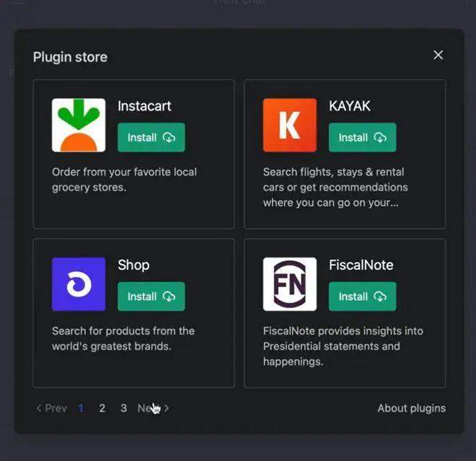Jump to page 3 of plugins
The height and width of the screenshot is (461, 476).
point(123,408)
